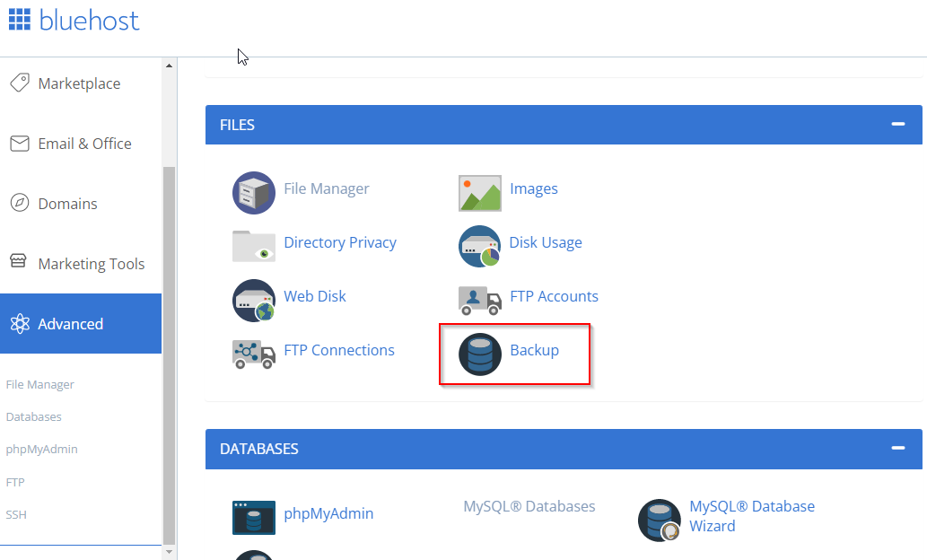The image size is (927, 560).
Task: Click the Domains compass icon
Action: [x=20, y=203]
